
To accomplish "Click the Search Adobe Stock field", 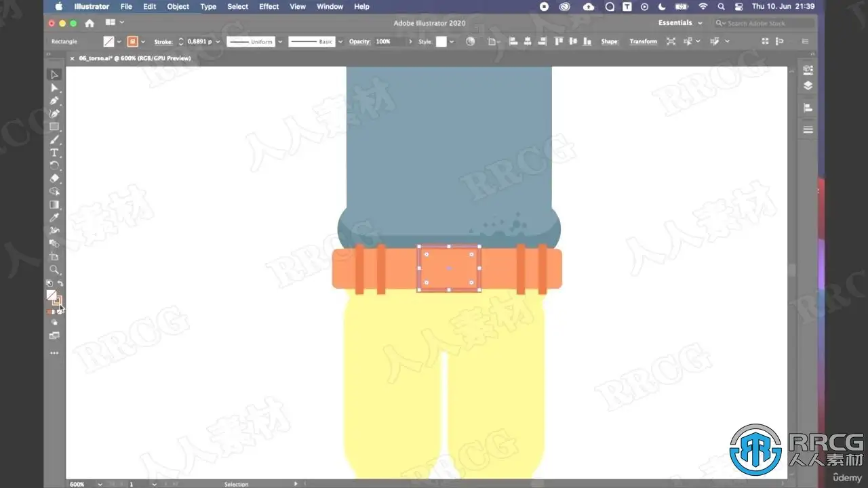I will (764, 23).
